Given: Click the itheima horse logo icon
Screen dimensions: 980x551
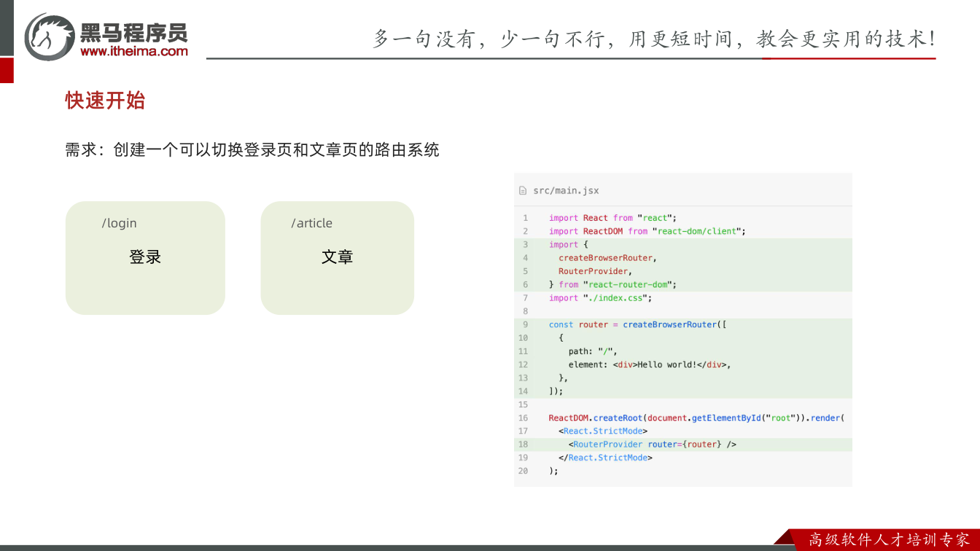Looking at the screenshot, I should [50, 36].
